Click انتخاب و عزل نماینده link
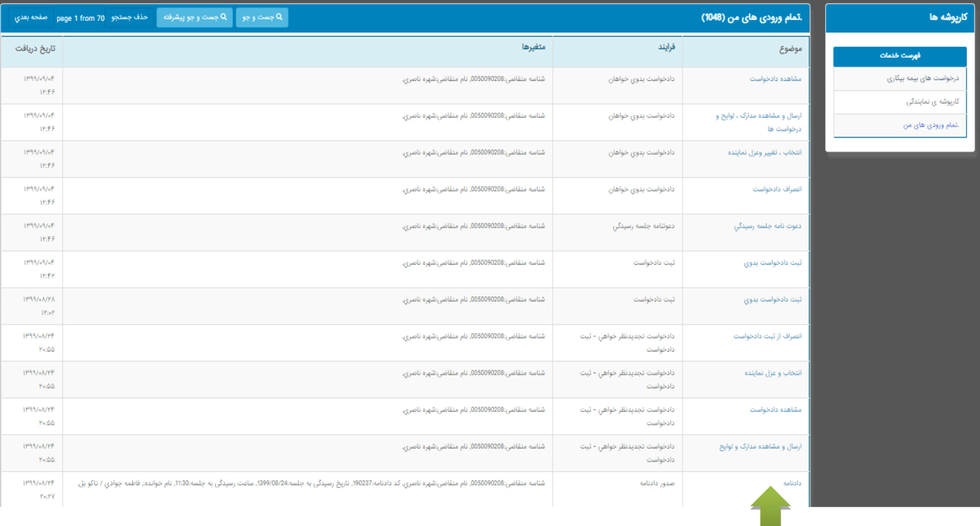 [x=772, y=373]
